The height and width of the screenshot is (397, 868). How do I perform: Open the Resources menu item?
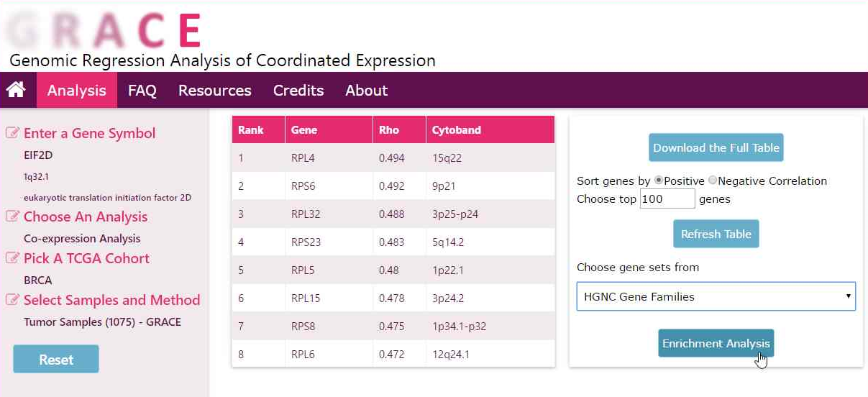[x=214, y=91]
